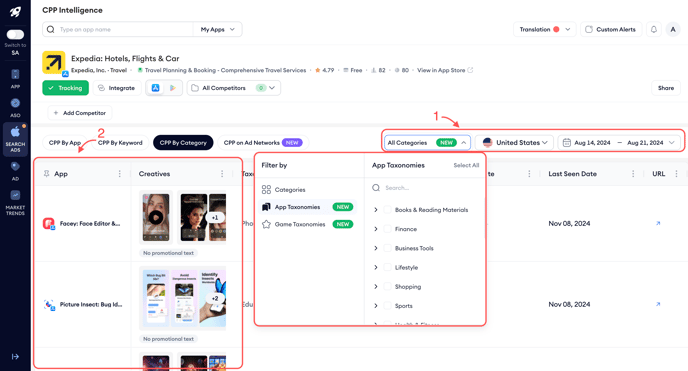Select Categories filter option

click(307, 189)
